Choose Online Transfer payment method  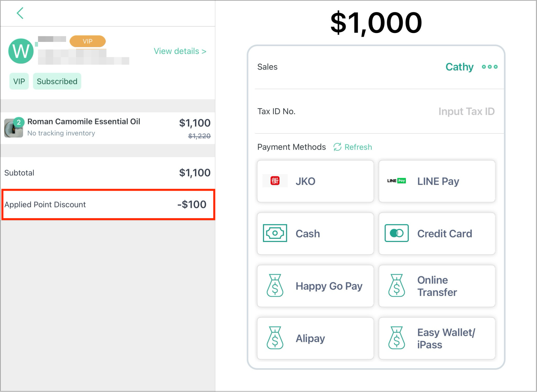(437, 286)
